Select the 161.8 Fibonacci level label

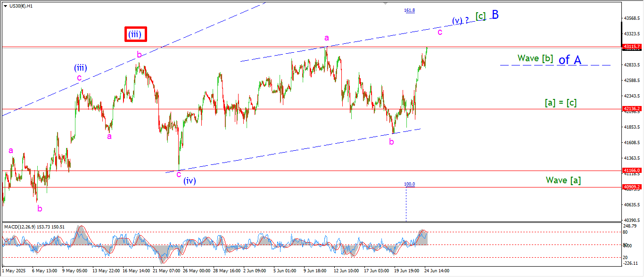(410, 10)
